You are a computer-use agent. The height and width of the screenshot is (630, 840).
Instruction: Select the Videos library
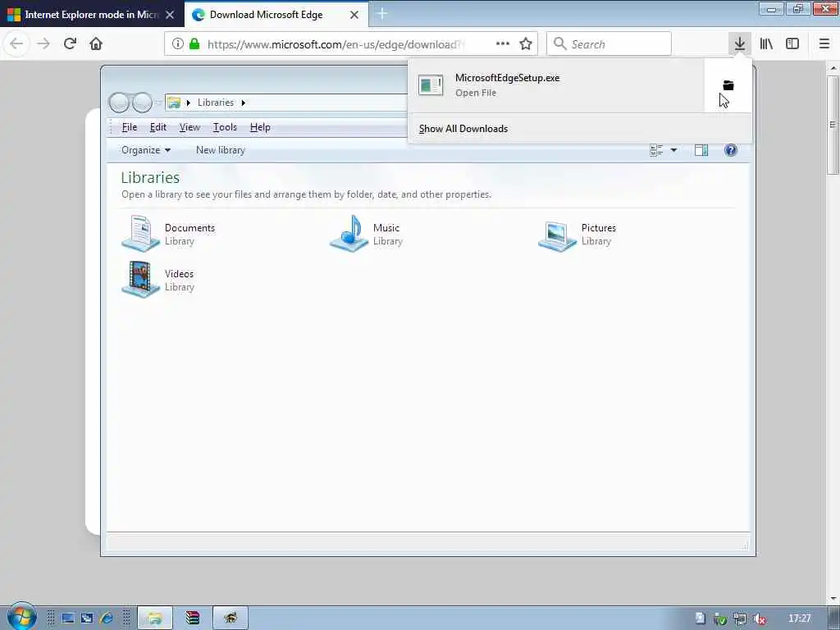(x=158, y=280)
